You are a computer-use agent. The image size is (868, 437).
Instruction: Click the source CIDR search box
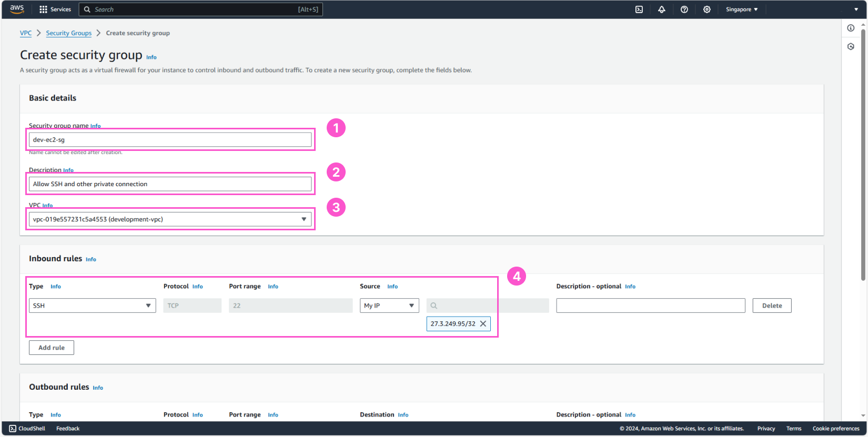488,306
